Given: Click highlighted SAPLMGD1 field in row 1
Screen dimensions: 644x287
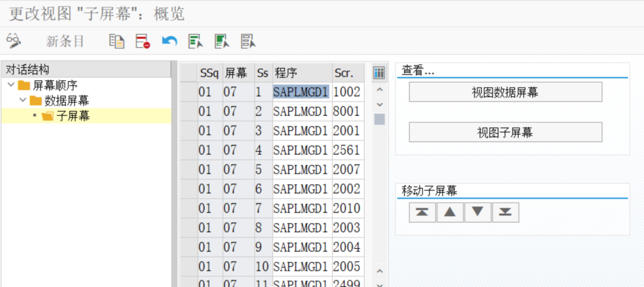Looking at the screenshot, I should pyautogui.click(x=302, y=92).
